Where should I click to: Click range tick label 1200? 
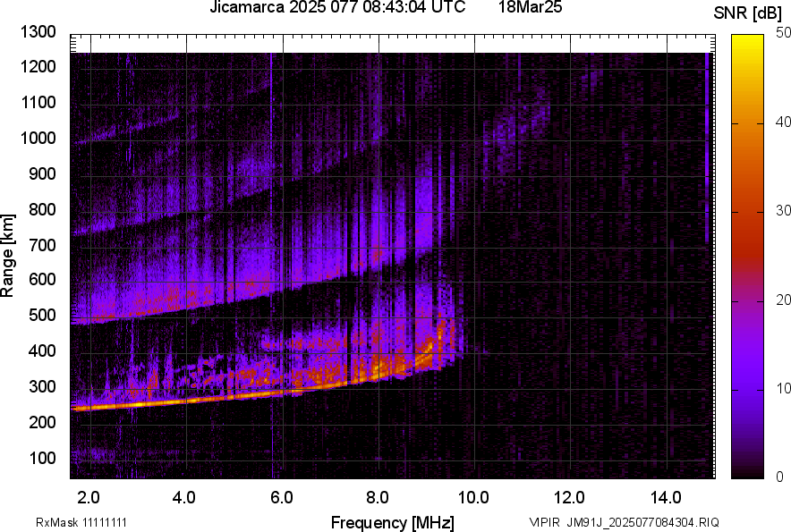point(38,66)
